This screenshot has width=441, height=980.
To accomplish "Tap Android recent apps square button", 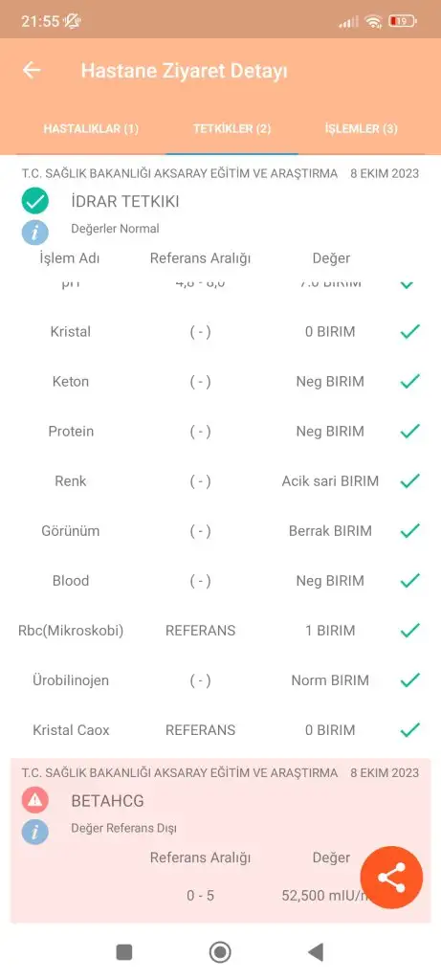I will pos(124,952).
